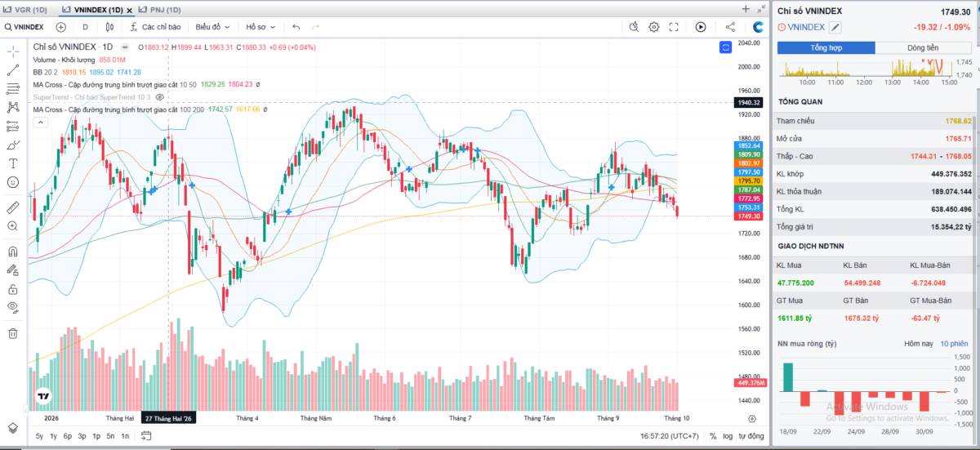Click the Volume - Khối lượng legend
The width and height of the screenshot is (980, 450).
point(65,60)
